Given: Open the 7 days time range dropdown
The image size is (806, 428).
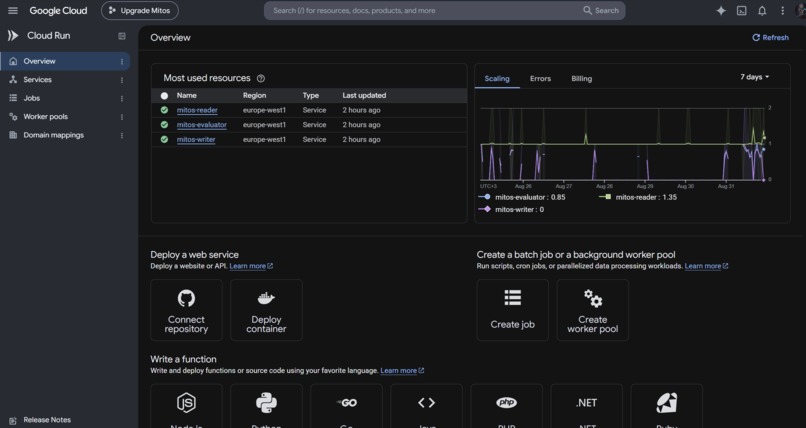Looking at the screenshot, I should (755, 77).
